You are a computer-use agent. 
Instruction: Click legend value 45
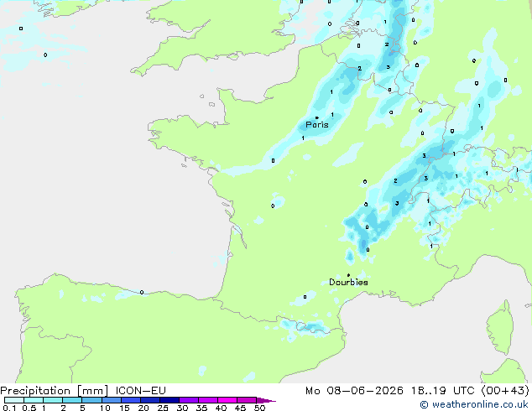point(241,408)
